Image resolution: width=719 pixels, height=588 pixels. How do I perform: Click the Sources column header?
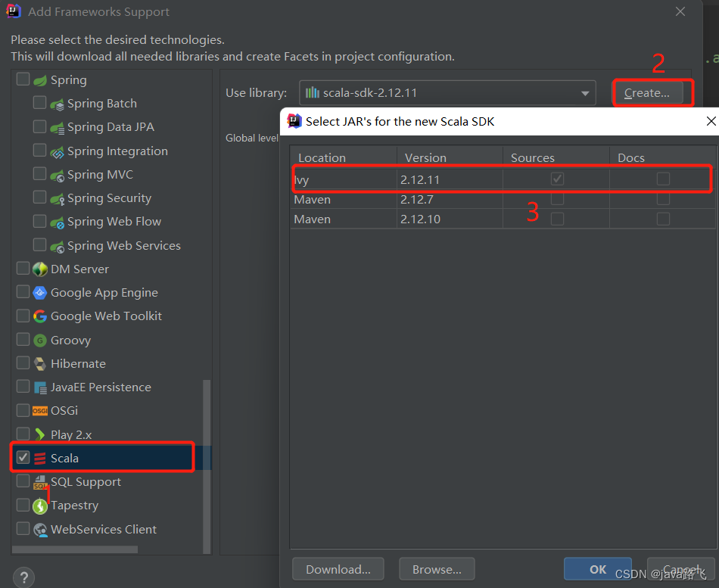tap(556, 157)
